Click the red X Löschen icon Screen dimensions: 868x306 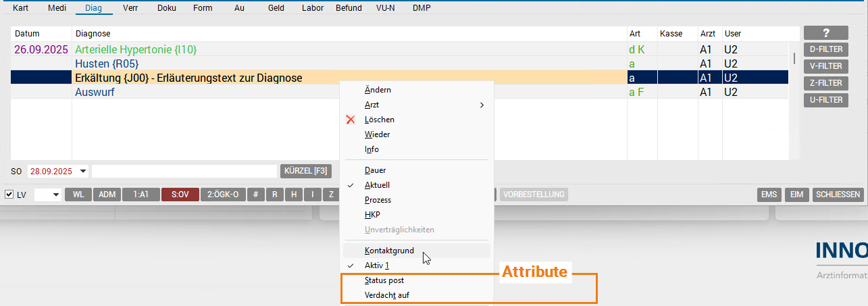coord(350,120)
